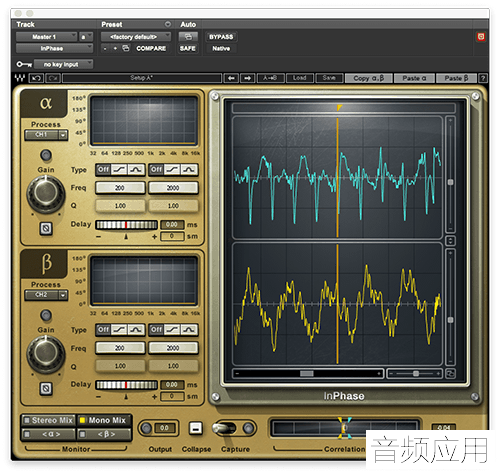This screenshot has height=474, width=500.
Task: Click the waveform zoom slider handle
Action: pos(416,374)
